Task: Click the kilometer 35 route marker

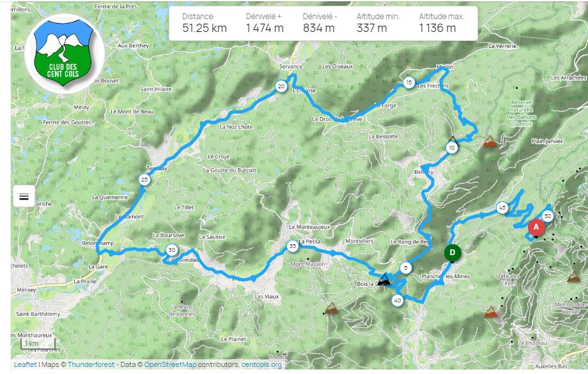Action: (293, 247)
